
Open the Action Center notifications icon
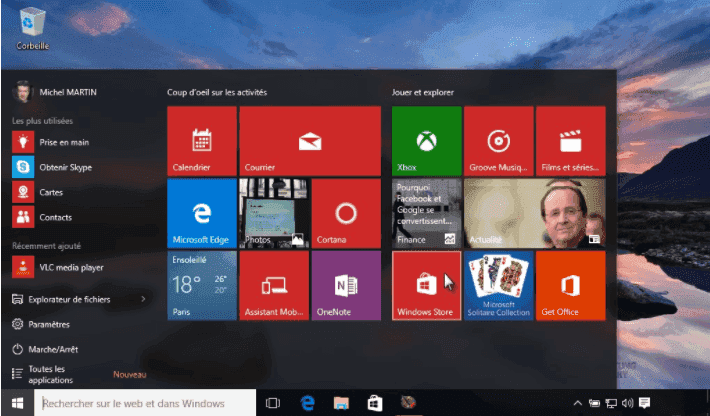tap(644, 402)
